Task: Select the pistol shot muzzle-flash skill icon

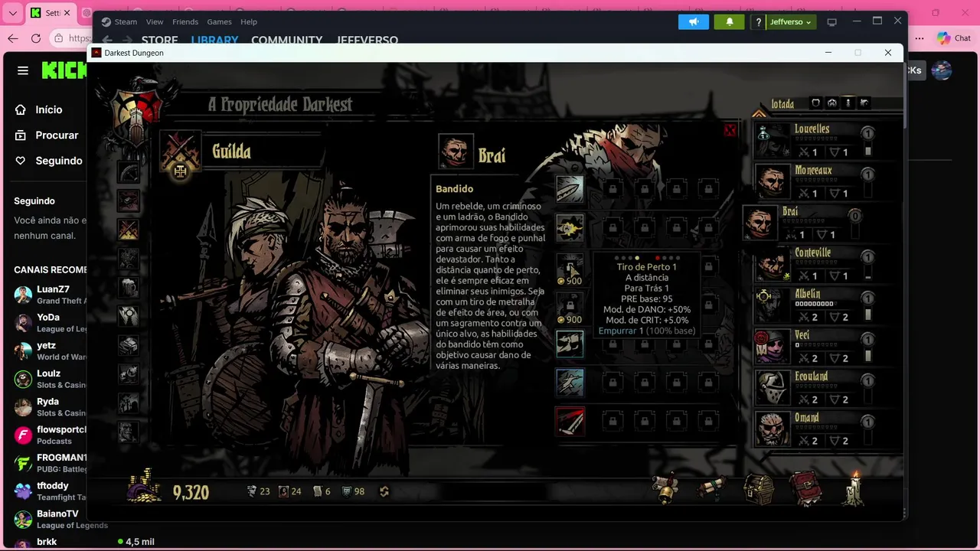Action: (570, 227)
